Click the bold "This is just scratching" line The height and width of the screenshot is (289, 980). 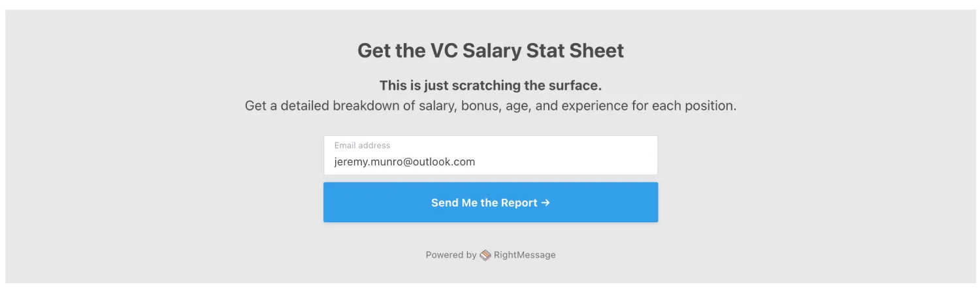pos(490,85)
